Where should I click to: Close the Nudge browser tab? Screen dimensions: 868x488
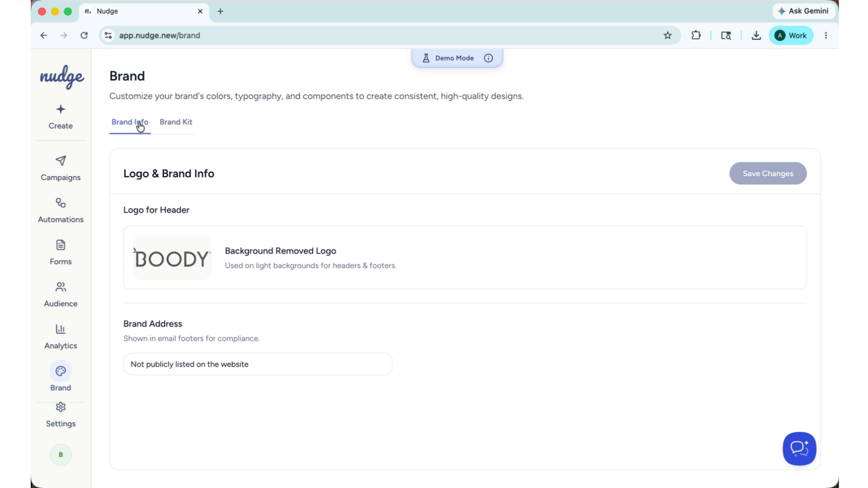tap(200, 11)
